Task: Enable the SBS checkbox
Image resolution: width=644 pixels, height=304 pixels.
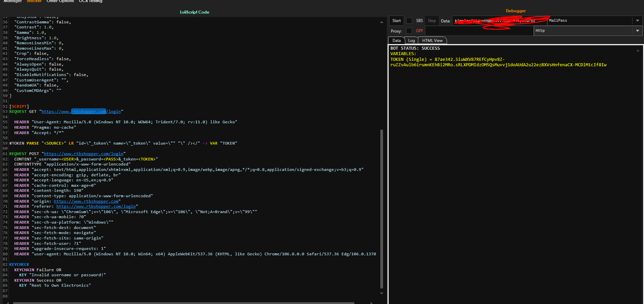Action: [x=409, y=21]
